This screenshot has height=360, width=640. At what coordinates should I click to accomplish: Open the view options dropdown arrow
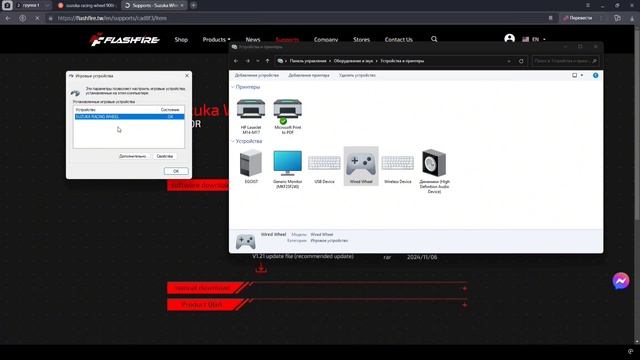(582, 75)
